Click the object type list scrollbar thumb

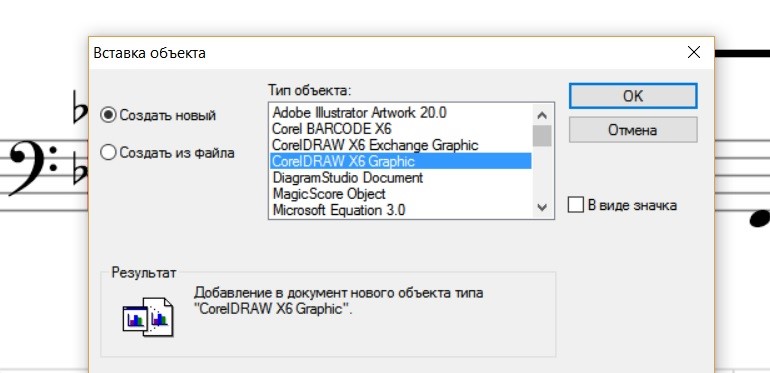[x=542, y=136]
